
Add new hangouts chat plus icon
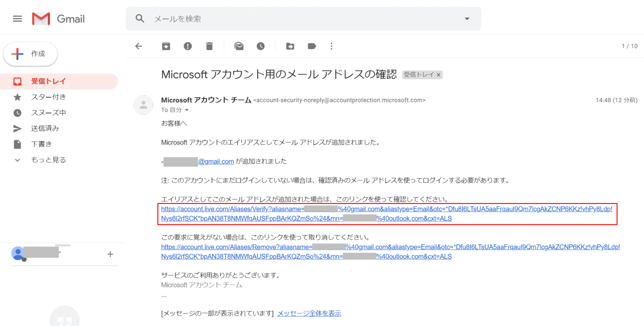(x=110, y=254)
